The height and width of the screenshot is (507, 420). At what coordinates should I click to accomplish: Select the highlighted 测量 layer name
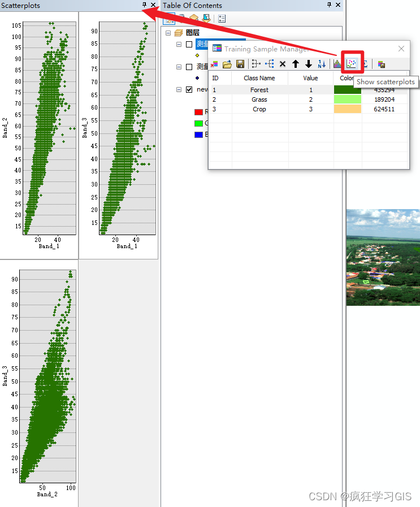[202, 44]
